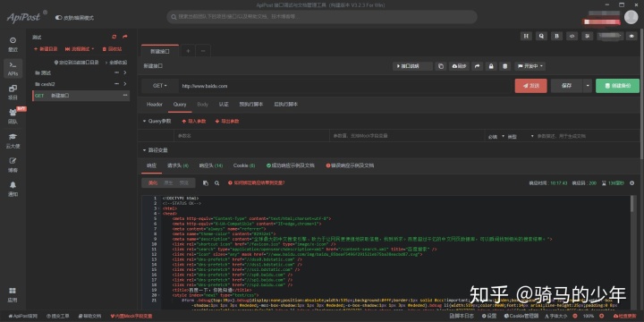644x322 pixels.
Task: Click the database icon in interface toolbar
Action: click(505, 66)
